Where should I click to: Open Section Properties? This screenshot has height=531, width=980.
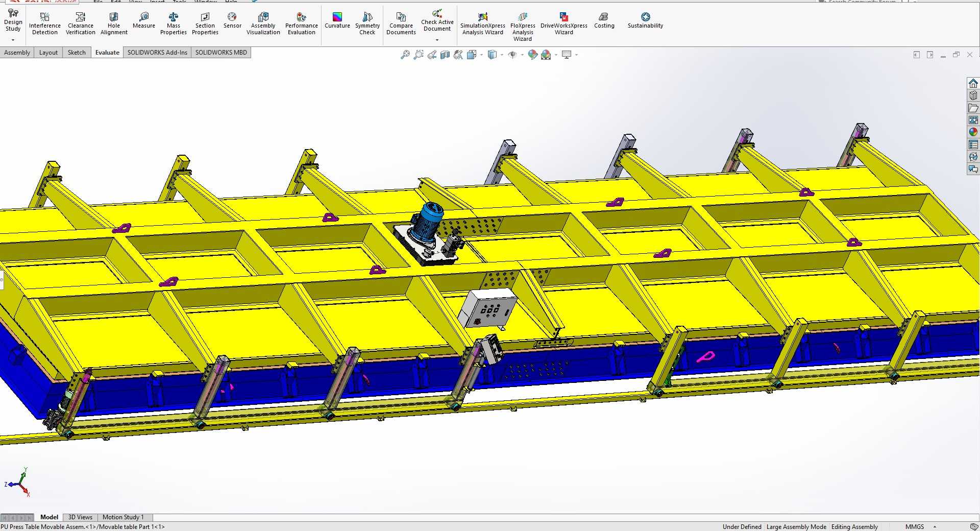(205, 24)
